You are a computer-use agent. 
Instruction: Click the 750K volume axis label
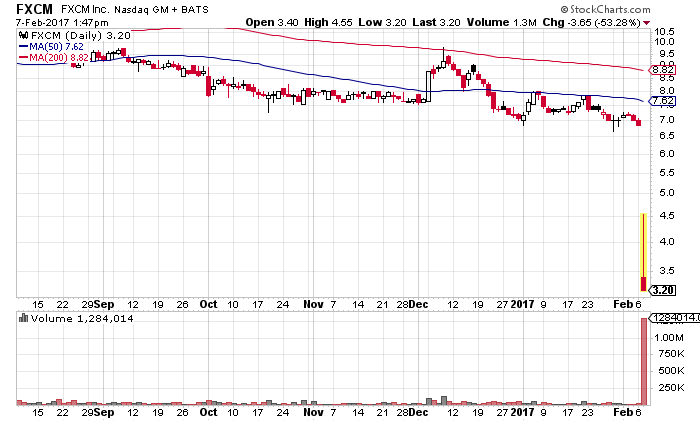click(x=671, y=354)
